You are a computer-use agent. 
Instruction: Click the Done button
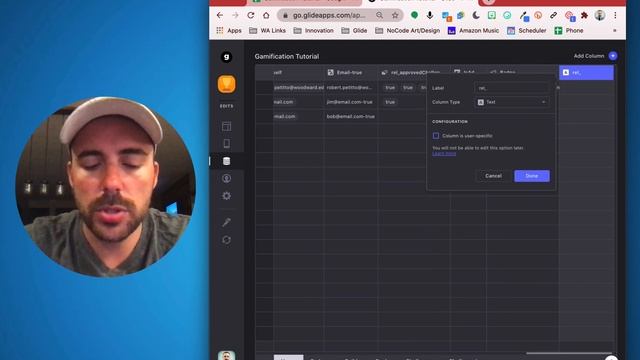pyautogui.click(x=532, y=176)
